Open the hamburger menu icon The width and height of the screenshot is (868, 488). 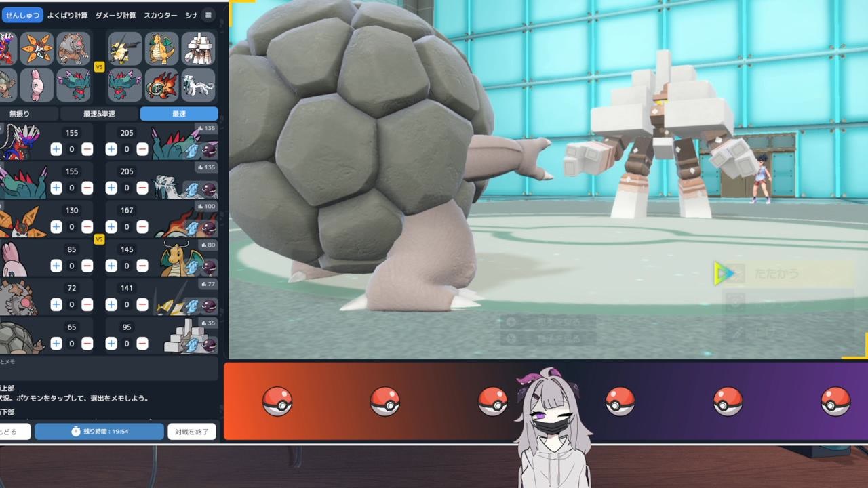pyautogui.click(x=208, y=15)
